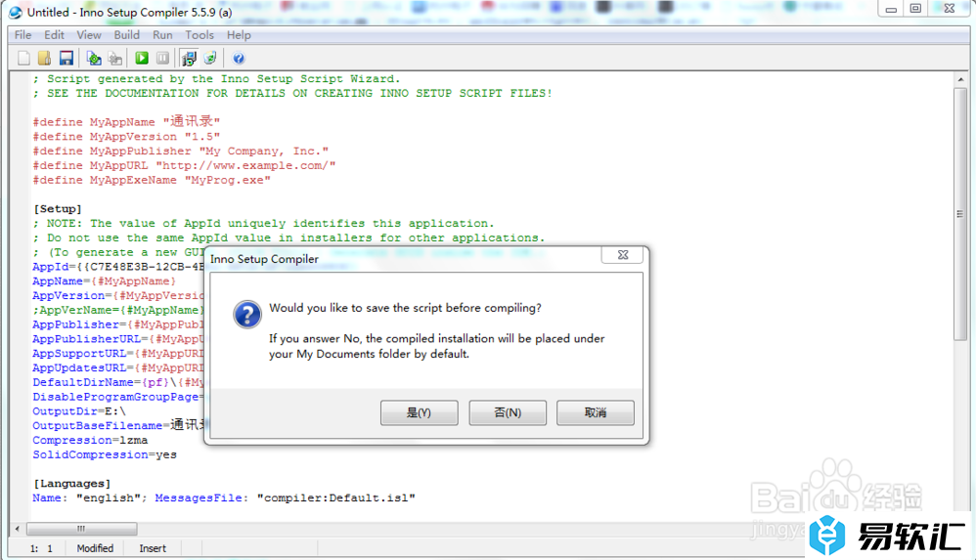Click the MyAppPublisher define line
The image size is (976, 560).
(x=181, y=151)
